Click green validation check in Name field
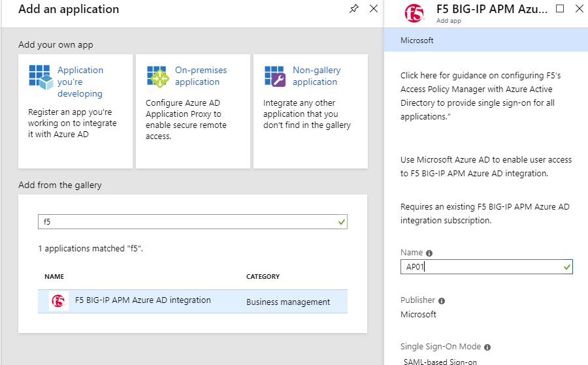588x365 pixels. 566,267
